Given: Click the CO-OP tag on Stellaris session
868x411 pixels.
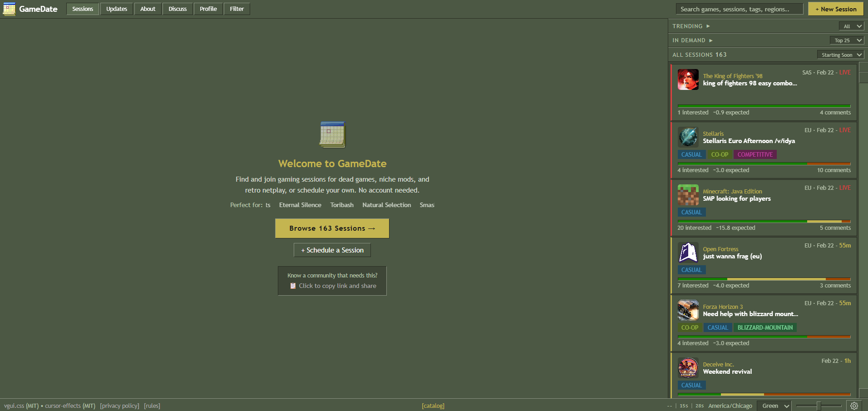Looking at the screenshot, I should (x=720, y=155).
